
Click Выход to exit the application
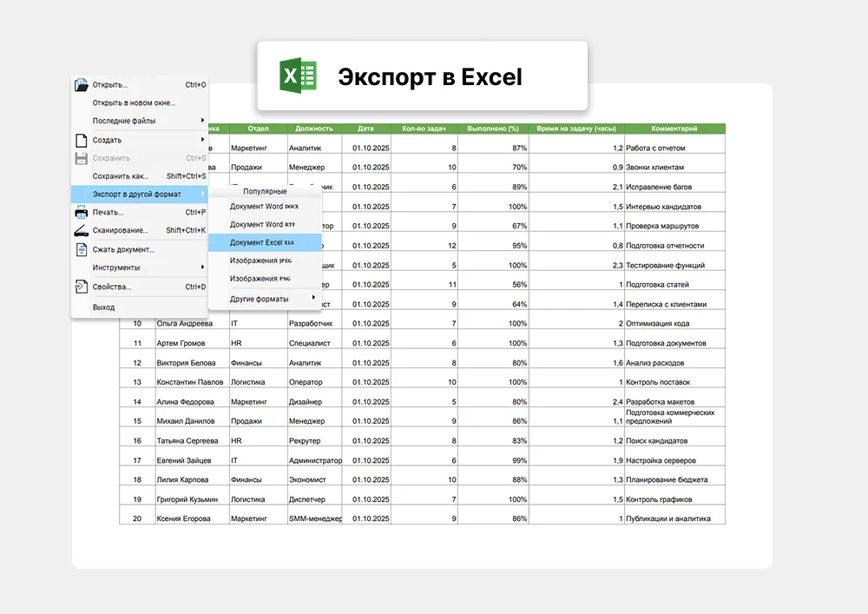pyautogui.click(x=103, y=307)
